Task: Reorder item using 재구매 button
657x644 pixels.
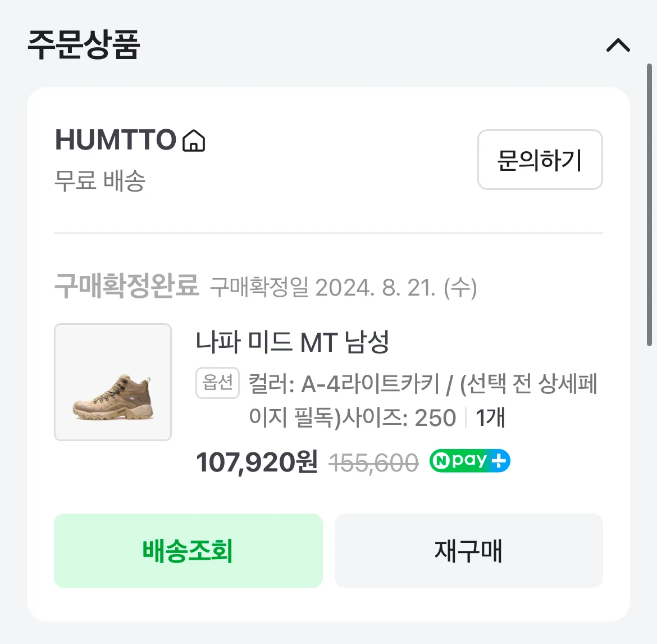Action: click(468, 551)
